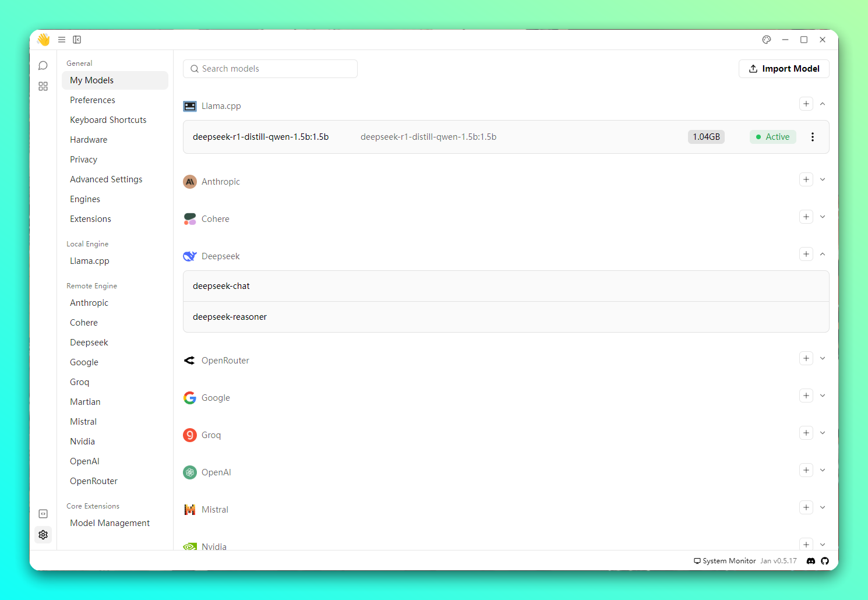Select the deepseek-reasoner model row

(506, 317)
